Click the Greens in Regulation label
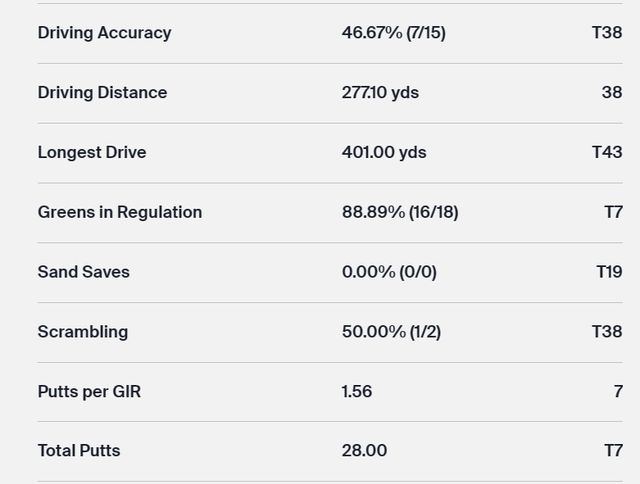This screenshot has height=484, width=640. (x=120, y=212)
